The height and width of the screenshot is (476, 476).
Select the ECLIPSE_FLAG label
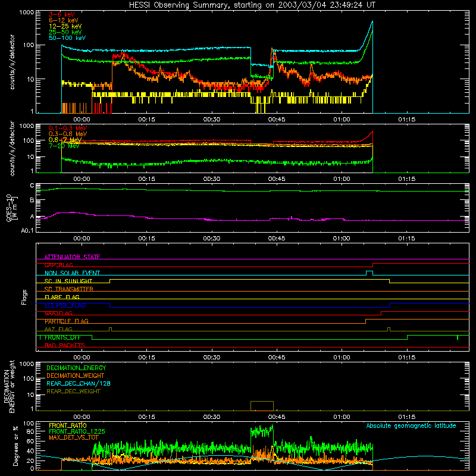(x=65, y=305)
